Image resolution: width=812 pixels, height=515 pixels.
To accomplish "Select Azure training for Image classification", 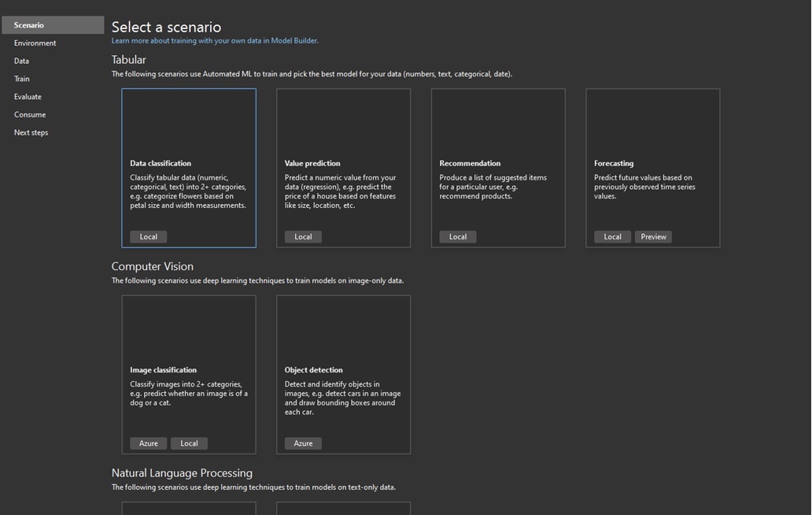I will [x=148, y=443].
